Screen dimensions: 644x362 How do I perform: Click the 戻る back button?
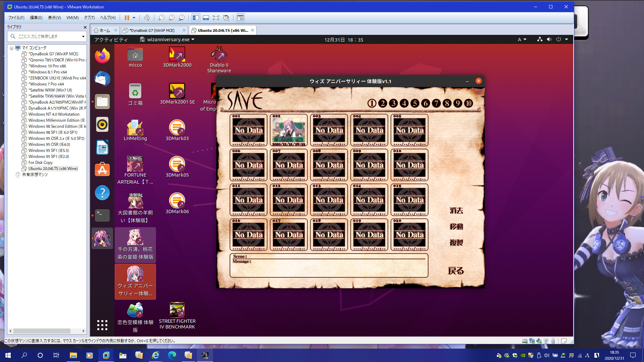456,270
